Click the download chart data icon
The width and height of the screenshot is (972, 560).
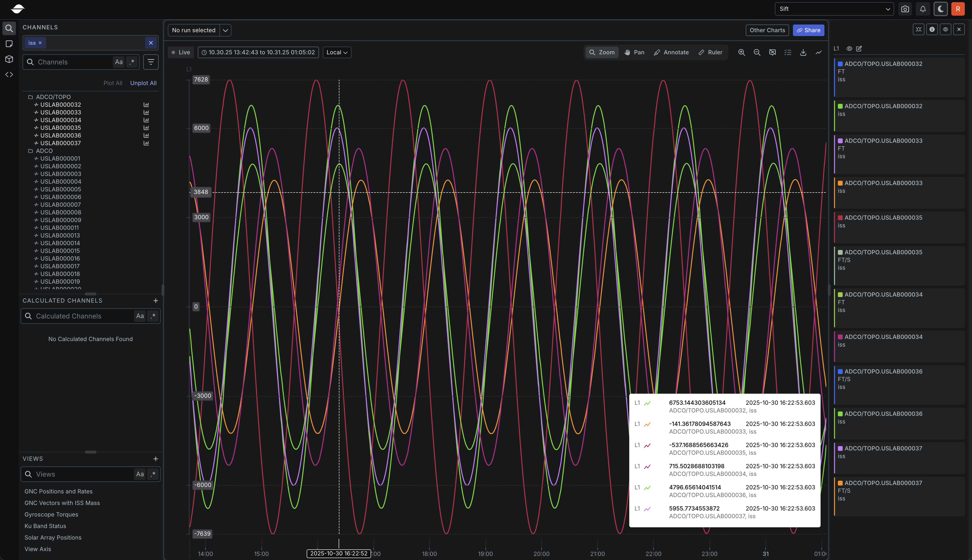tap(803, 52)
